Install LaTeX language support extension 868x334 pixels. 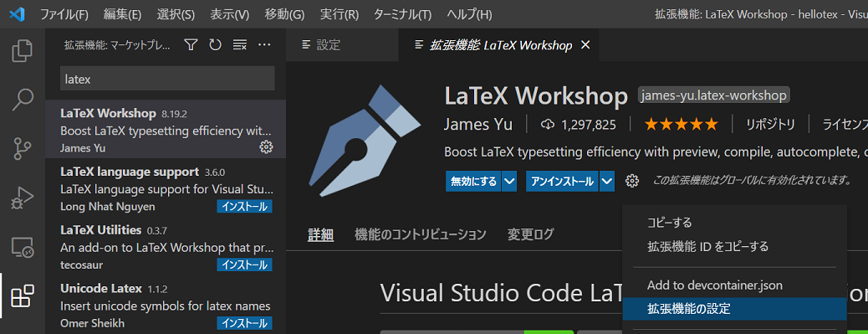(244, 207)
